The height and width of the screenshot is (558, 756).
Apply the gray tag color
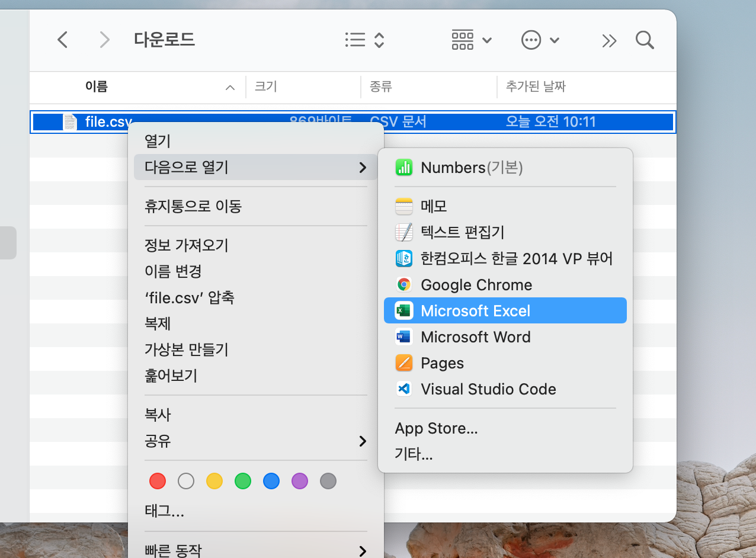click(x=328, y=481)
